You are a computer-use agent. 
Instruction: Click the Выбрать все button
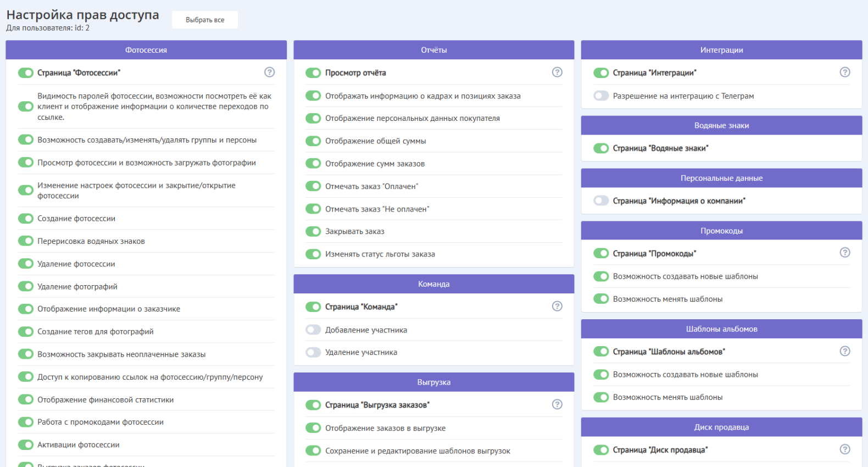205,20
